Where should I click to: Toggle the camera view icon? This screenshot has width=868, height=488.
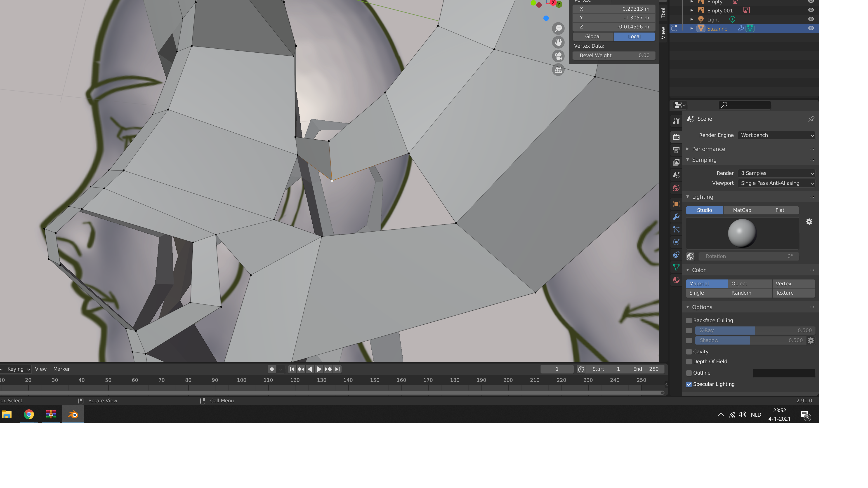point(558,56)
